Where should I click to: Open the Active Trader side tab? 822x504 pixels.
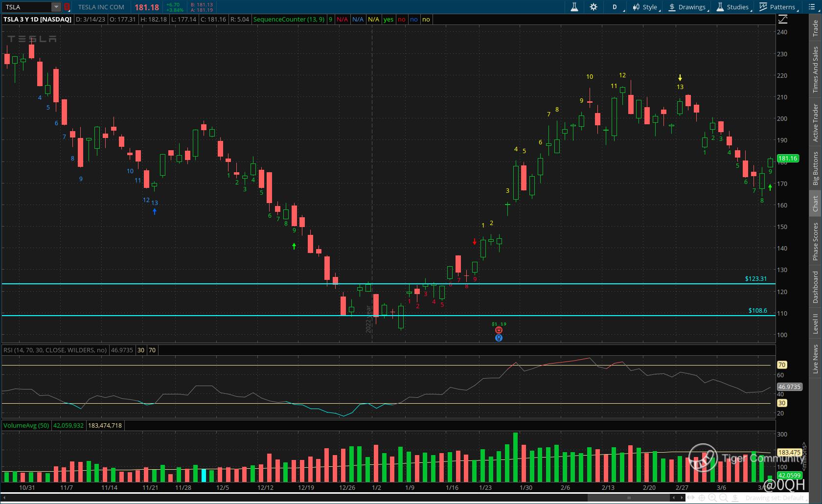[815, 123]
